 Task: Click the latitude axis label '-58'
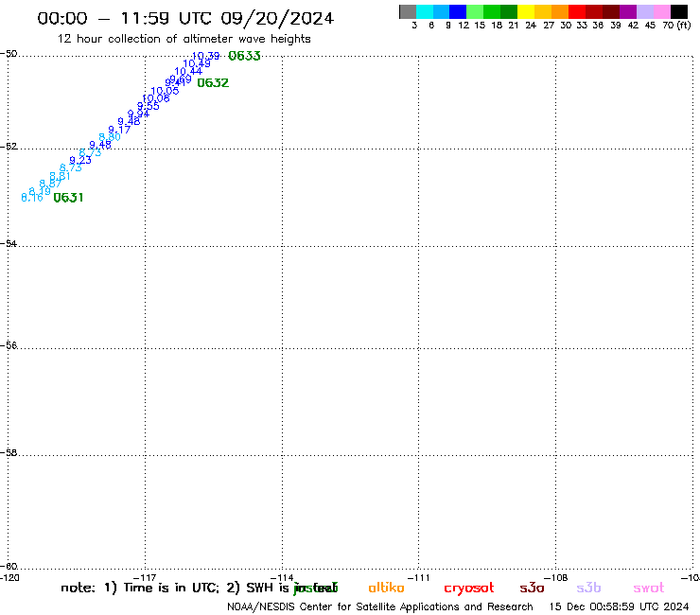coord(9,453)
